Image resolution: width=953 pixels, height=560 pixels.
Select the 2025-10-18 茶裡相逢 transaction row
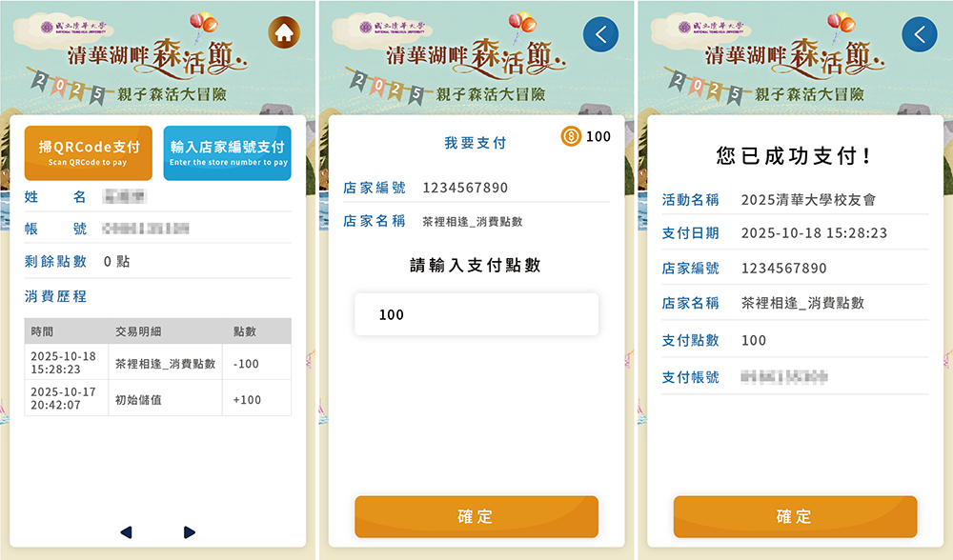[x=158, y=363]
